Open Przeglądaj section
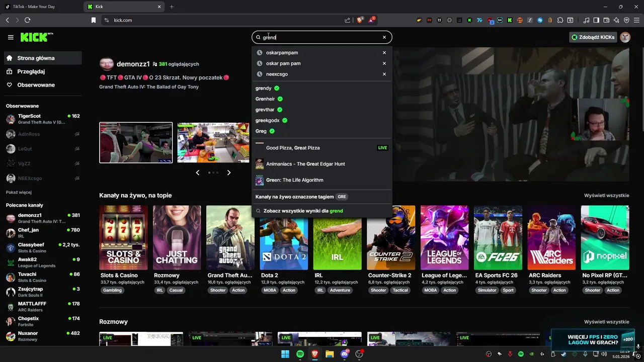This screenshot has width=644, height=362. (43, 71)
